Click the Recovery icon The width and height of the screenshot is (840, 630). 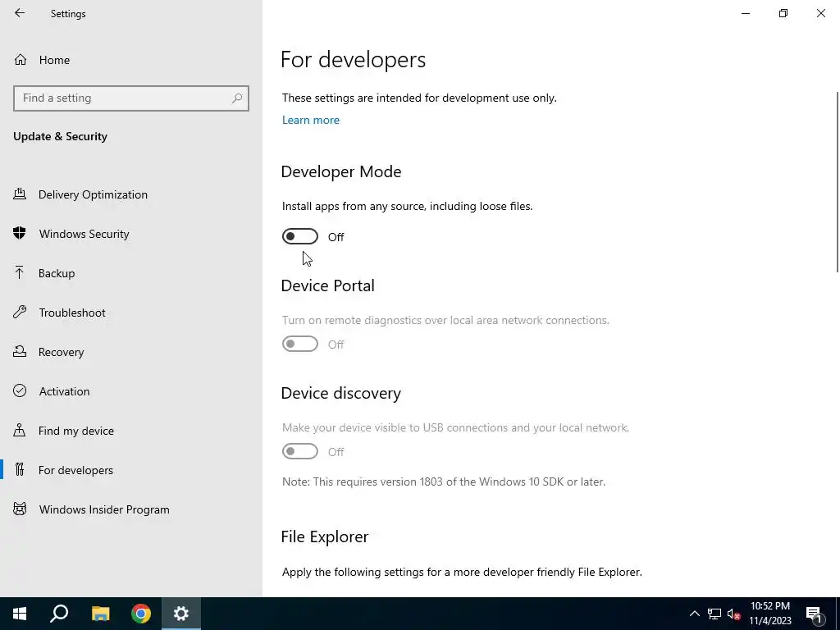coord(20,351)
